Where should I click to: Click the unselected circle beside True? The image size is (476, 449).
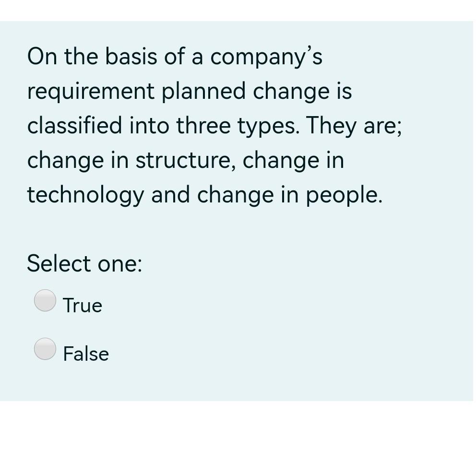tap(45, 301)
